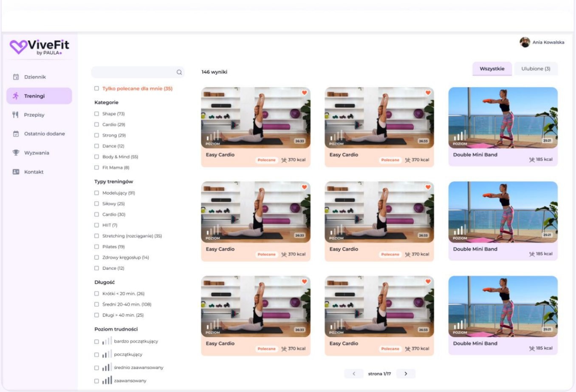The width and height of the screenshot is (576, 392).
Task: Click the bardzo początkujący level bars icon
Action: (x=107, y=341)
